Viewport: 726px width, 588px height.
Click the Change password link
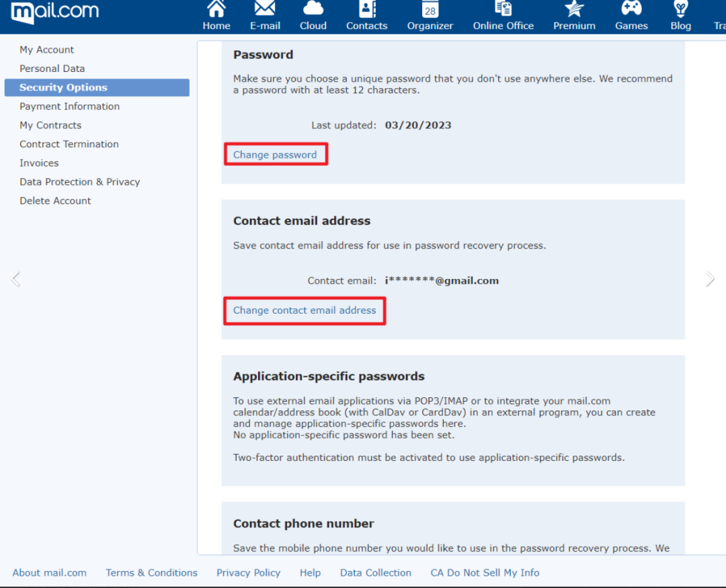(275, 155)
